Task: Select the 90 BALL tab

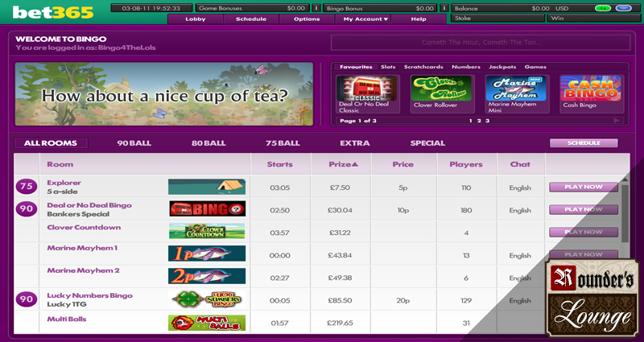Action: click(x=134, y=143)
